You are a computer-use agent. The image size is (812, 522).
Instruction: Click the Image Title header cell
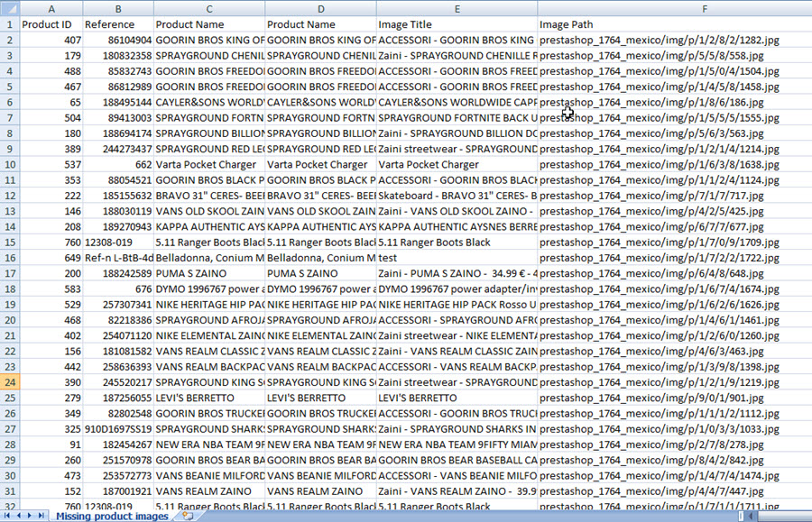tap(457, 24)
